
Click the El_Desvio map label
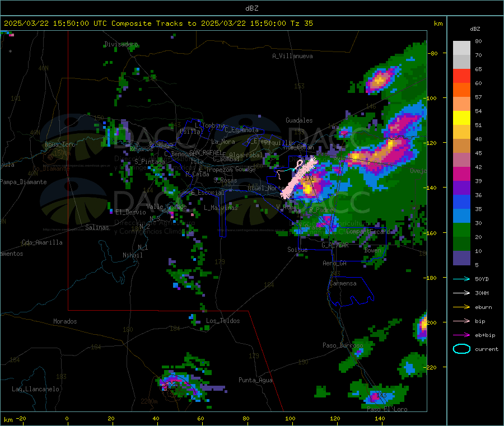(x=130, y=212)
